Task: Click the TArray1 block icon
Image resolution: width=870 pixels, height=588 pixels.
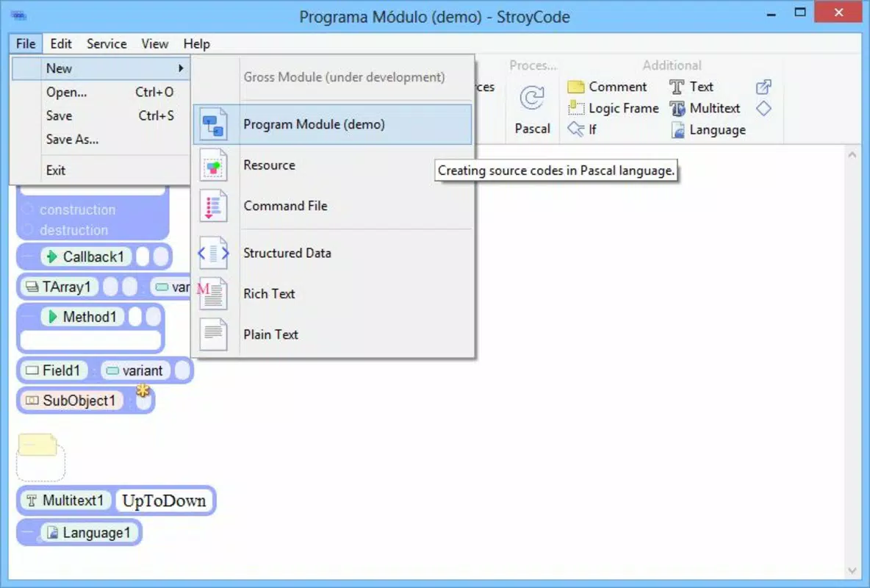Action: (32, 287)
